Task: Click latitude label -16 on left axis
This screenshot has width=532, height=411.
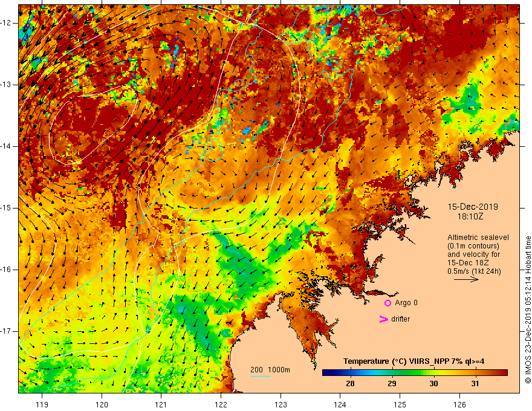Action: pos(6,270)
